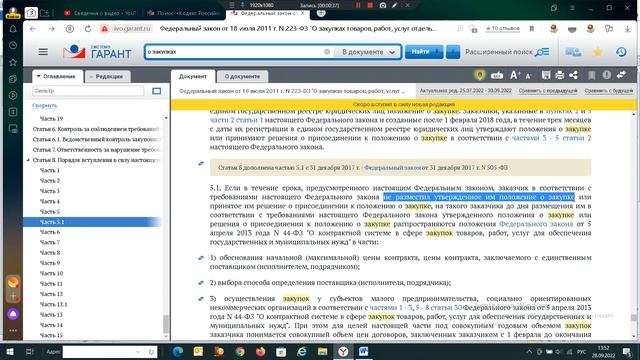Click the browser bookmark page icon
Image resolution: width=640 pixels, height=360 pixels.
point(531,29)
